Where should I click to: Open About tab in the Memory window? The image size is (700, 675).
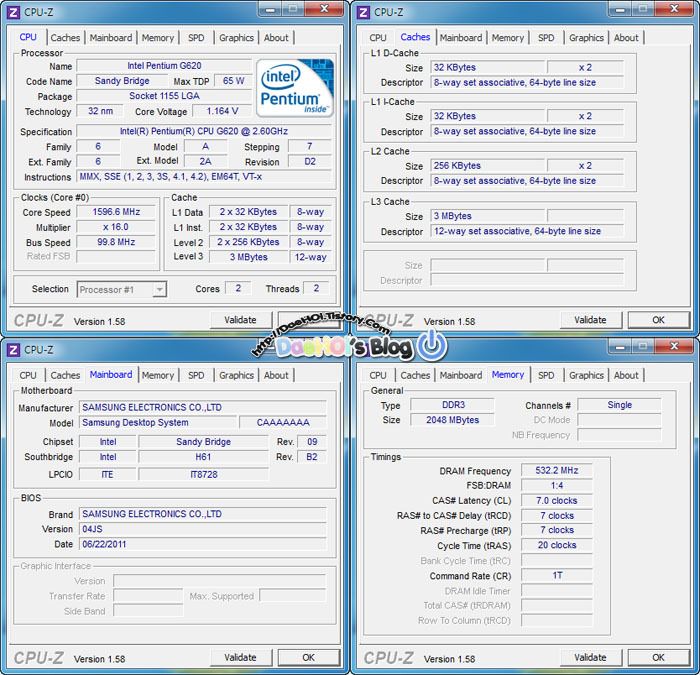tap(626, 375)
